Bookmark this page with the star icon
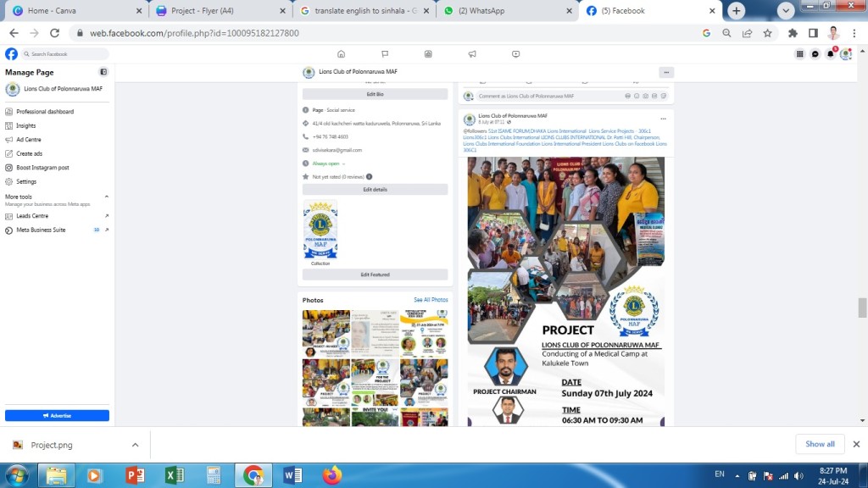 point(767,33)
